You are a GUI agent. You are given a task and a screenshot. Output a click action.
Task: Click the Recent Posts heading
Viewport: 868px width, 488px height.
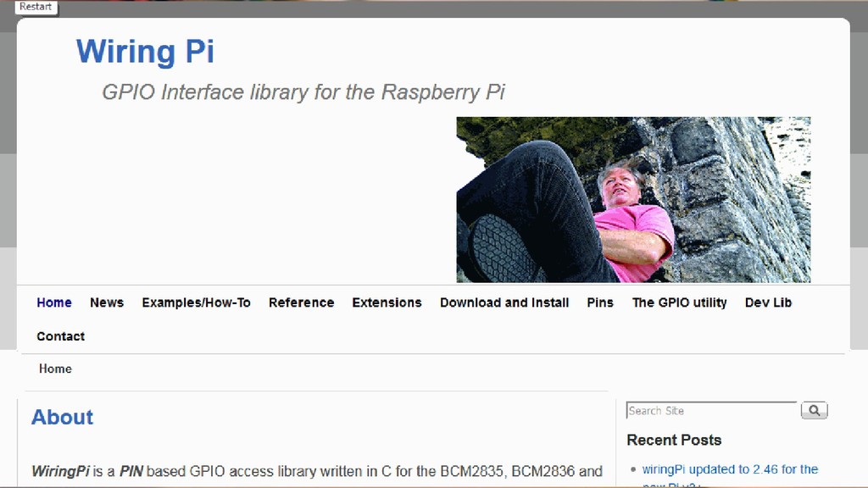point(674,440)
